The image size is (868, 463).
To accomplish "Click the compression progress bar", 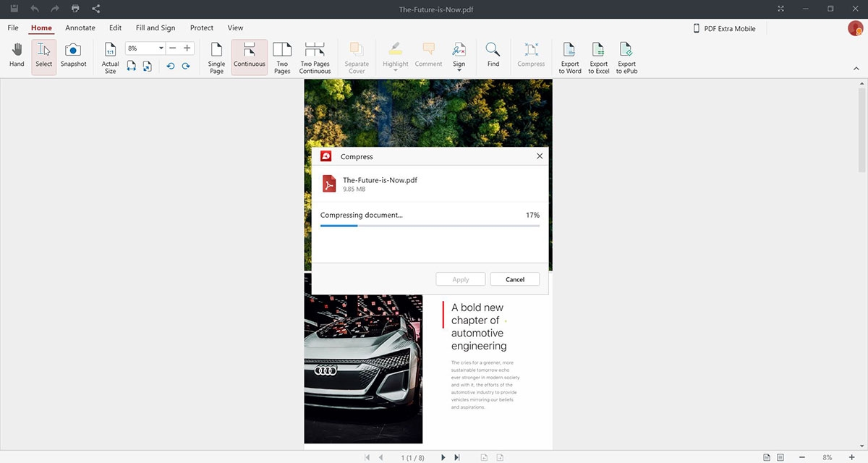I will coord(430,226).
